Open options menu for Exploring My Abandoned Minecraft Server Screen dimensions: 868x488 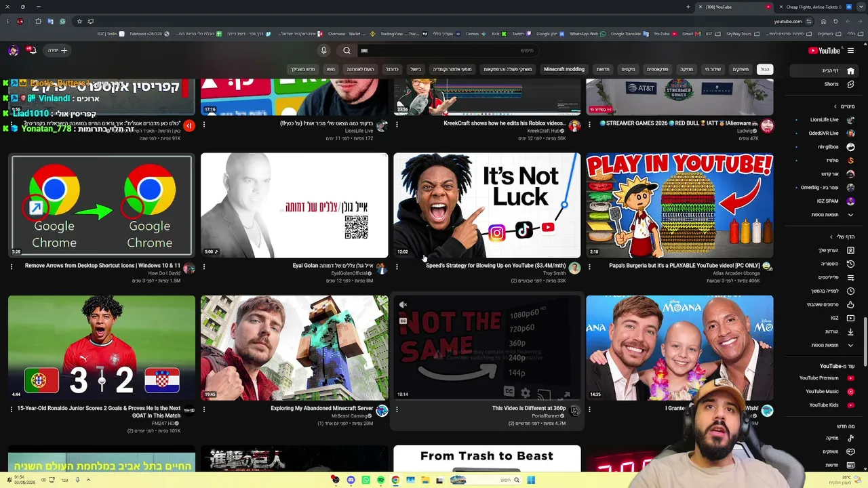coord(204,409)
